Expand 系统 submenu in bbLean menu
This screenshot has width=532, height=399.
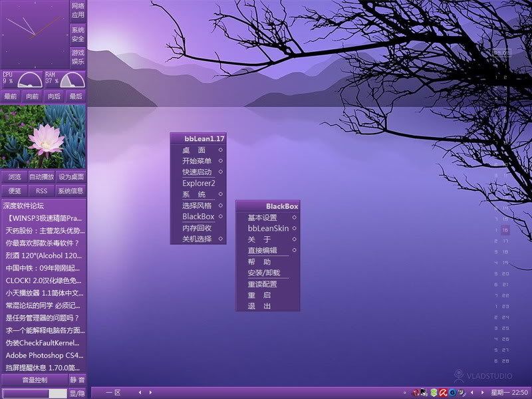[198, 194]
